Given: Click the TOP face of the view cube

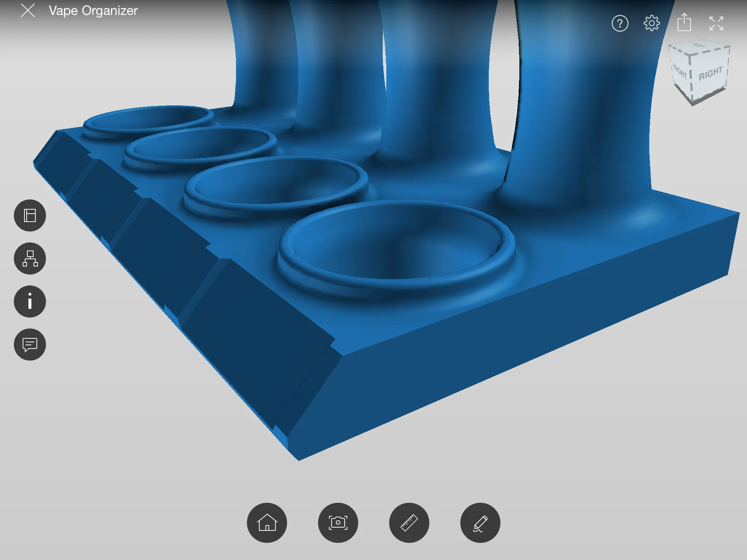Looking at the screenshot, I should tap(699, 47).
